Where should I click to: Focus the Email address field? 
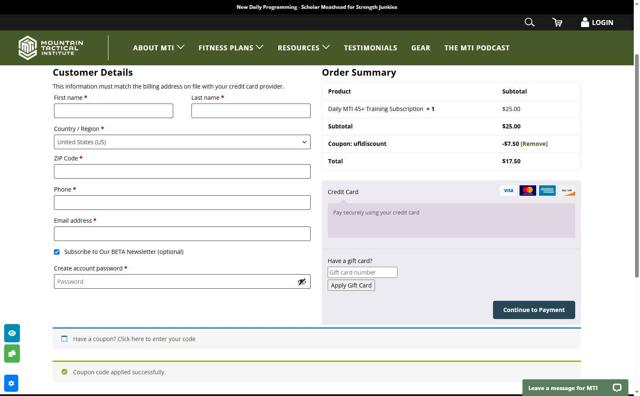(182, 234)
